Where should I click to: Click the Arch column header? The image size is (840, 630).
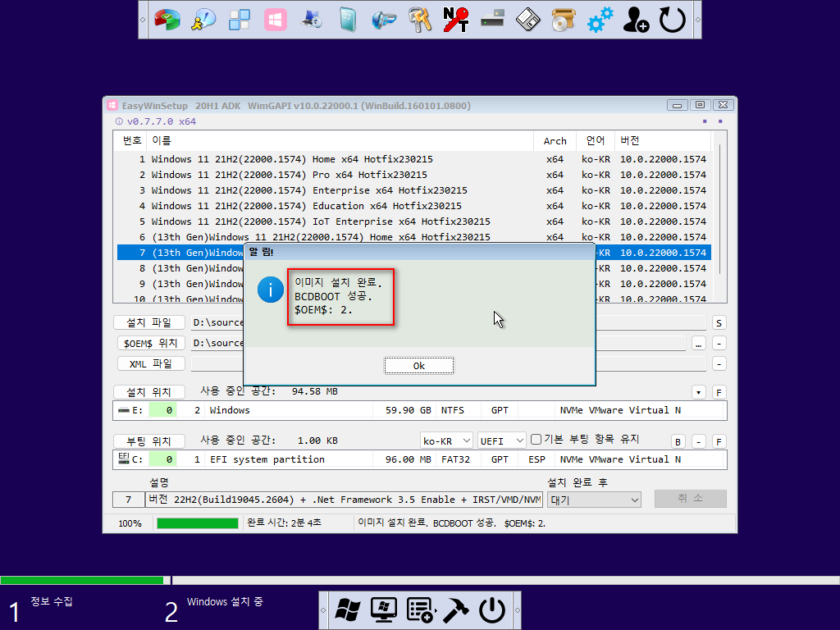pos(555,140)
